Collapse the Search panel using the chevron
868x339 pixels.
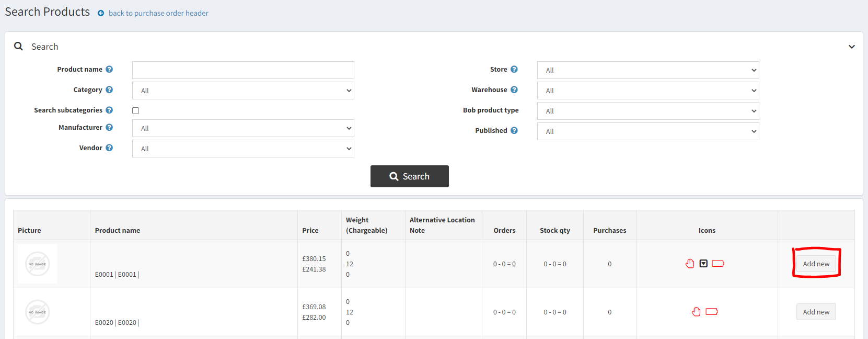click(851, 47)
